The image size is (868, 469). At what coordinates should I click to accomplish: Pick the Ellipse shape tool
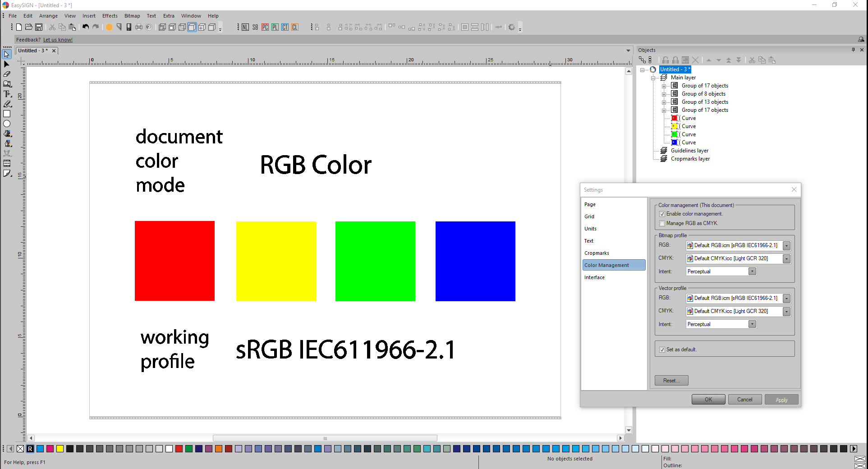click(7, 124)
